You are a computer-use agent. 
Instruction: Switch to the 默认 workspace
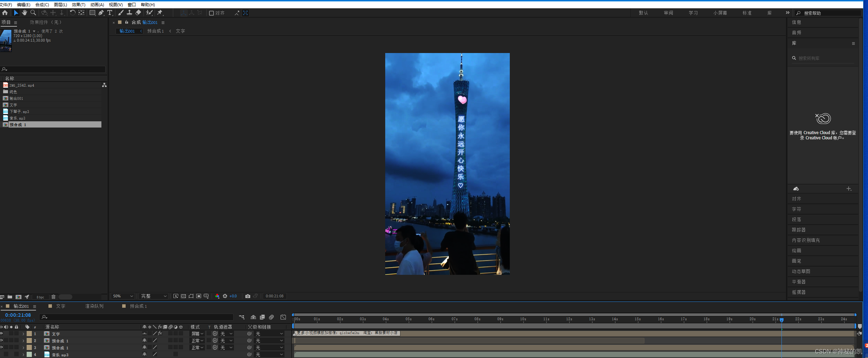pos(643,12)
